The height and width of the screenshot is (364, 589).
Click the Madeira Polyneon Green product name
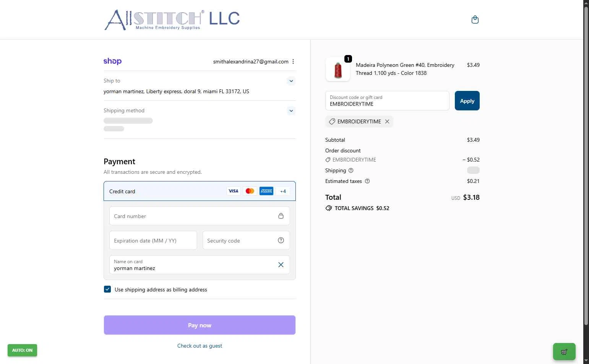tap(405, 69)
